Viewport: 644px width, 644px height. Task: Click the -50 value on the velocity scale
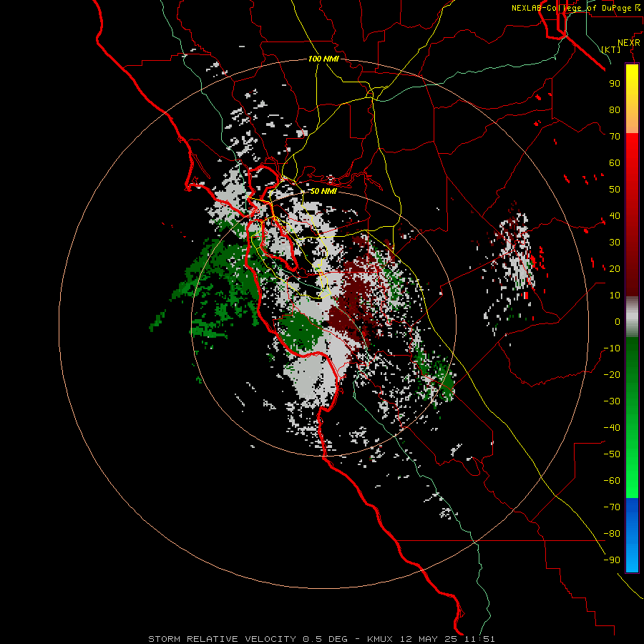tap(612, 454)
